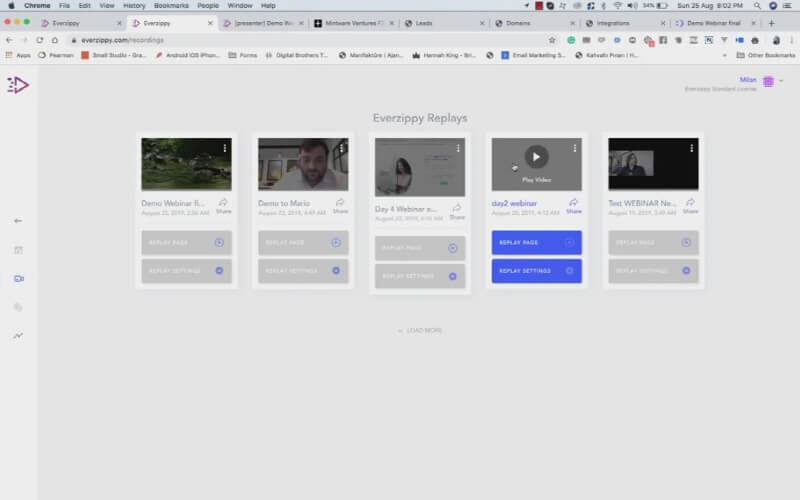The width and height of the screenshot is (800, 500).
Task: Click blue Replay Settings button for day2 webinar
Action: 537,270
